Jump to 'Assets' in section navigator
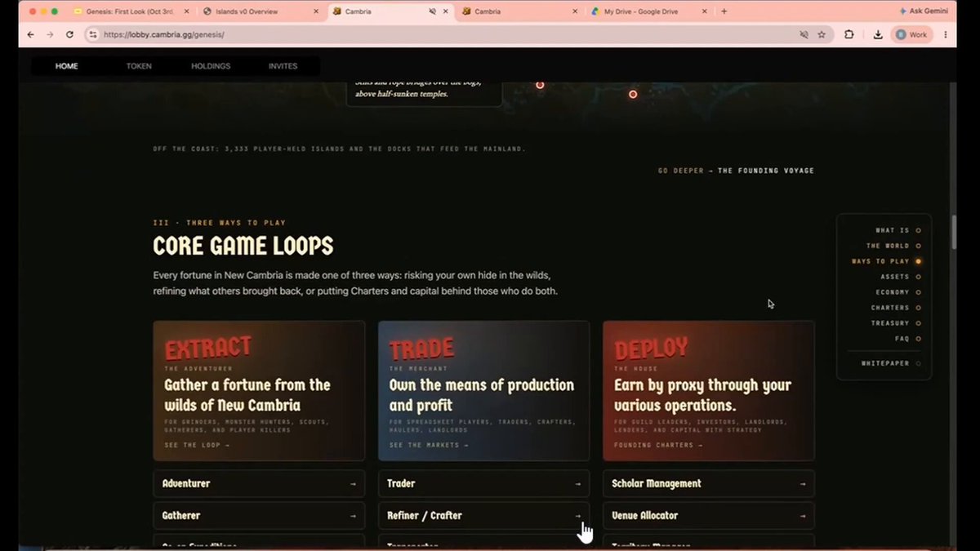Screen dimensions: 980x551 [900, 277]
